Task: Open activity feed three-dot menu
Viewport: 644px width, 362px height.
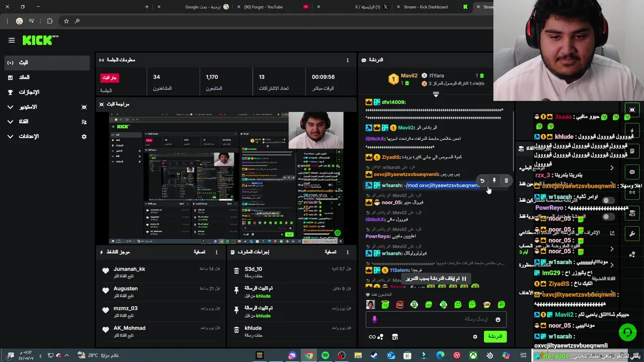Action: 217,252
